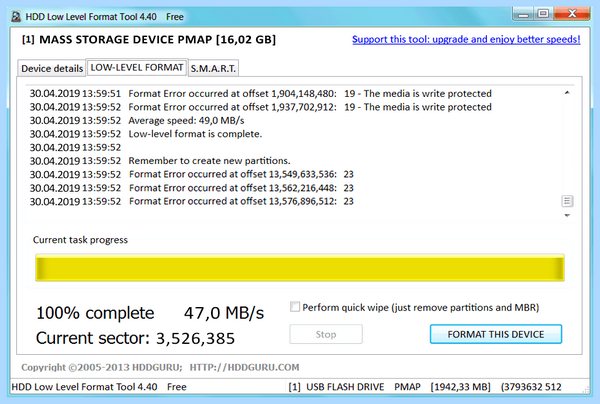This screenshot has height=404, width=600.
Task: Select error line at offset 1,937,702,912
Action: [261, 107]
